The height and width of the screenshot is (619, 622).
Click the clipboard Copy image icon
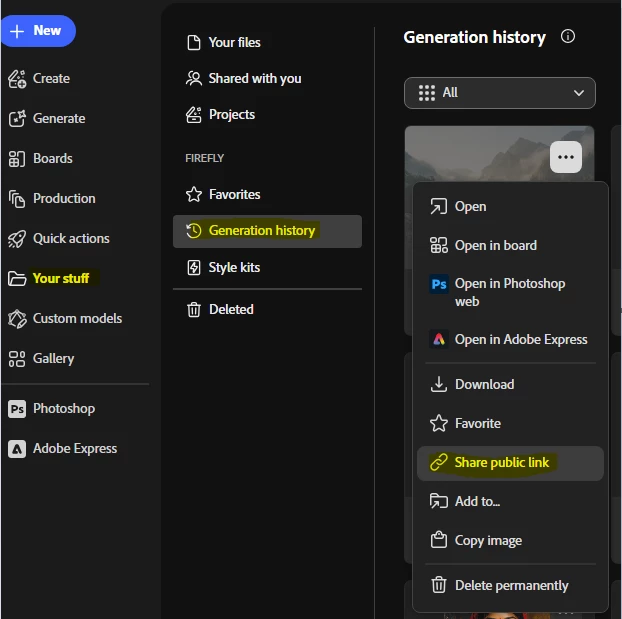click(439, 540)
